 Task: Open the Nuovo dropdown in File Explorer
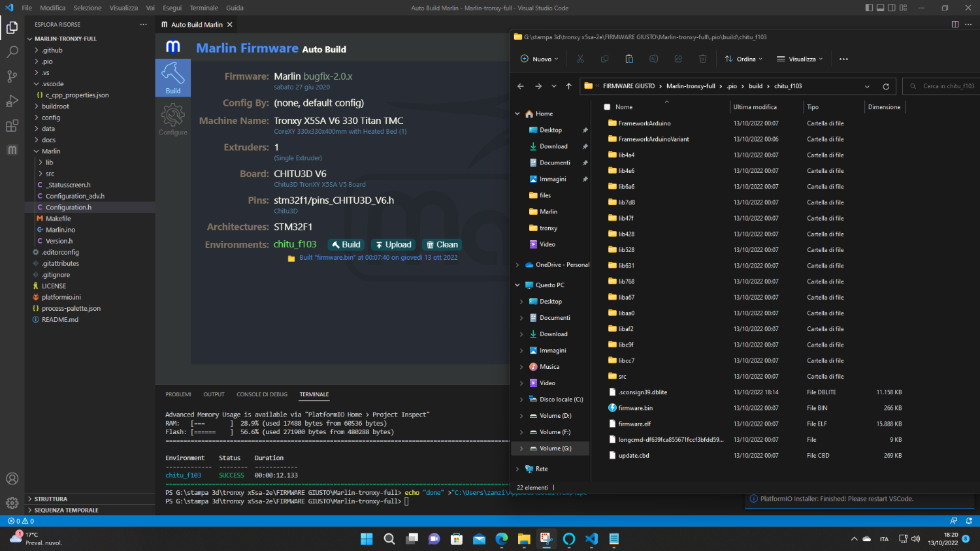(540, 59)
